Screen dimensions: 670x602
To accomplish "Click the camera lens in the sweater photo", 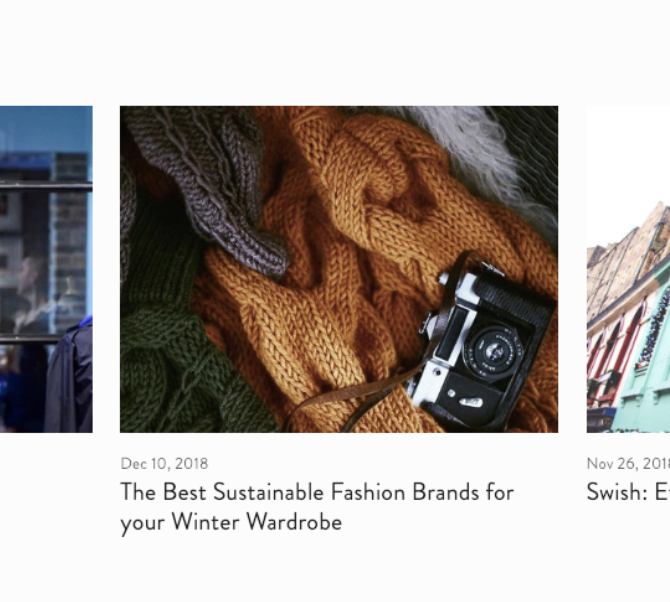I will (495, 349).
